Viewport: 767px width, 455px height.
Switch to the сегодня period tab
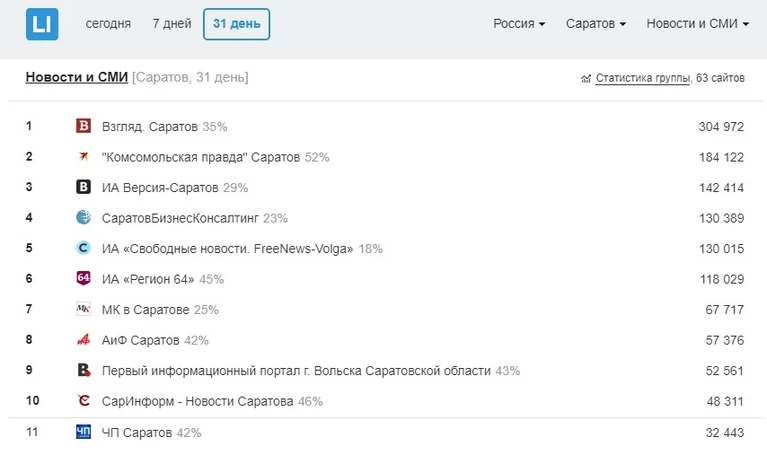click(x=108, y=23)
